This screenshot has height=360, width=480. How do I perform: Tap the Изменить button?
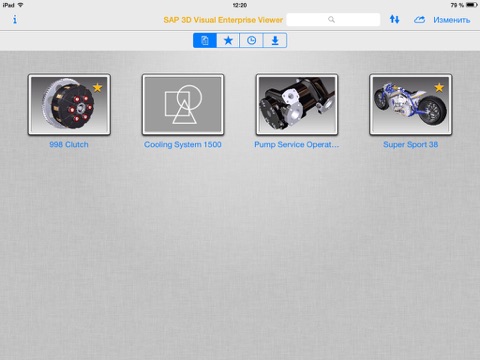point(452,20)
